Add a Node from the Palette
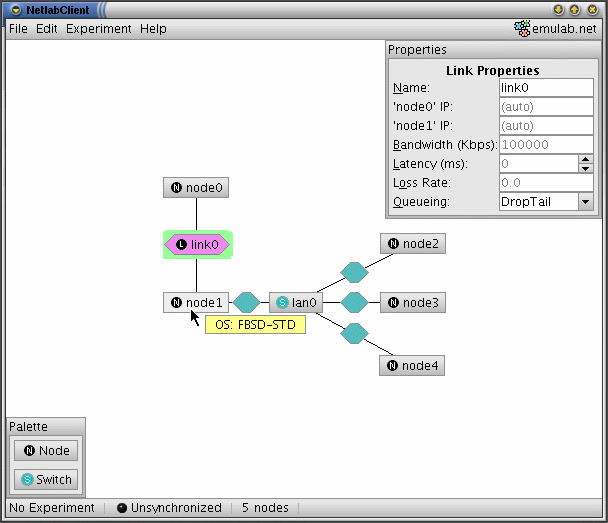The image size is (608, 523). [46, 451]
